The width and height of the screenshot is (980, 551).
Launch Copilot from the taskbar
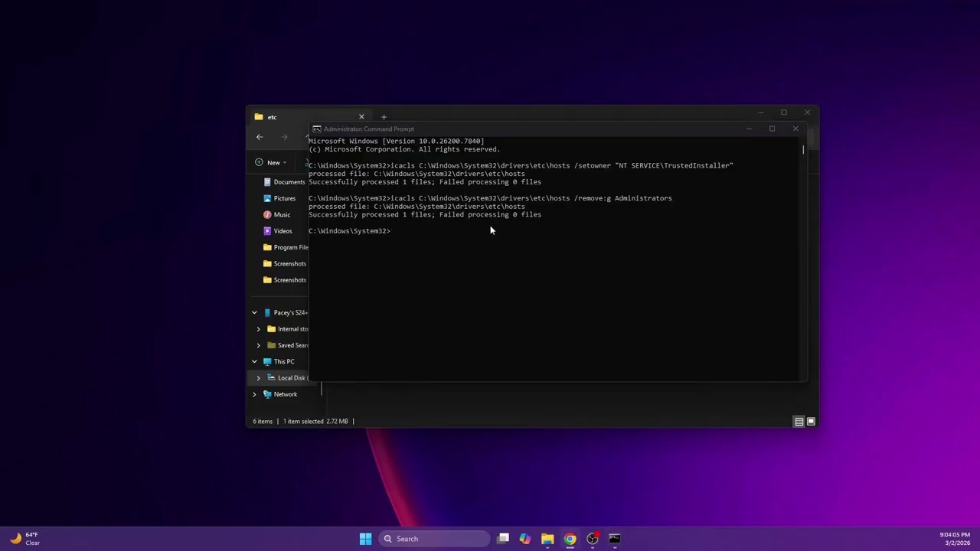[x=525, y=539]
